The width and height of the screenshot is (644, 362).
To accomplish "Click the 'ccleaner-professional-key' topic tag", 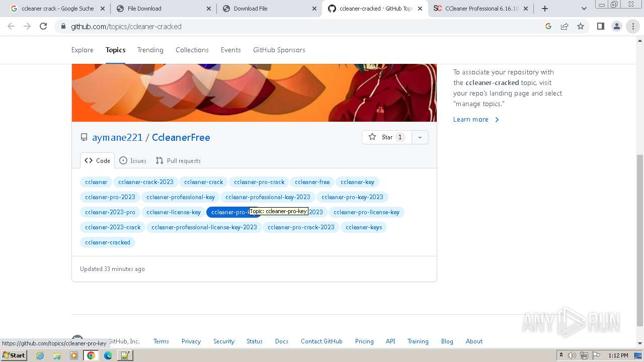I will click(181, 197).
